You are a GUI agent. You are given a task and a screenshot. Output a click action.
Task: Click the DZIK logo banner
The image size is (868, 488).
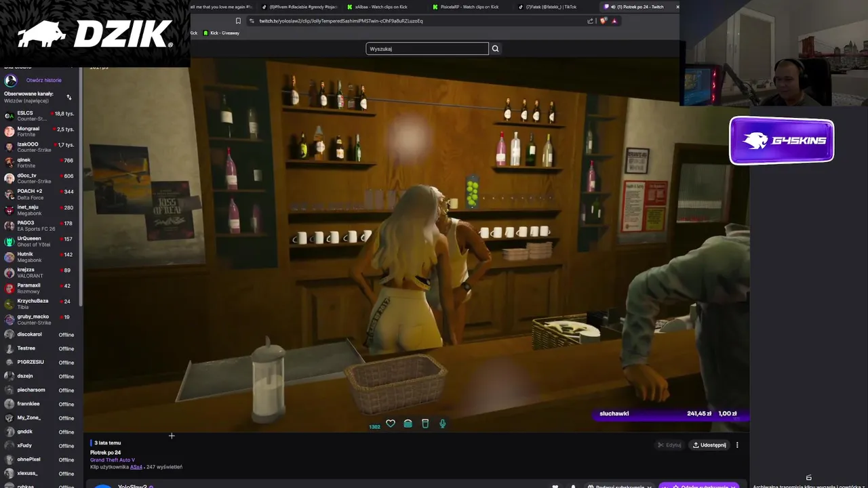coord(95,34)
